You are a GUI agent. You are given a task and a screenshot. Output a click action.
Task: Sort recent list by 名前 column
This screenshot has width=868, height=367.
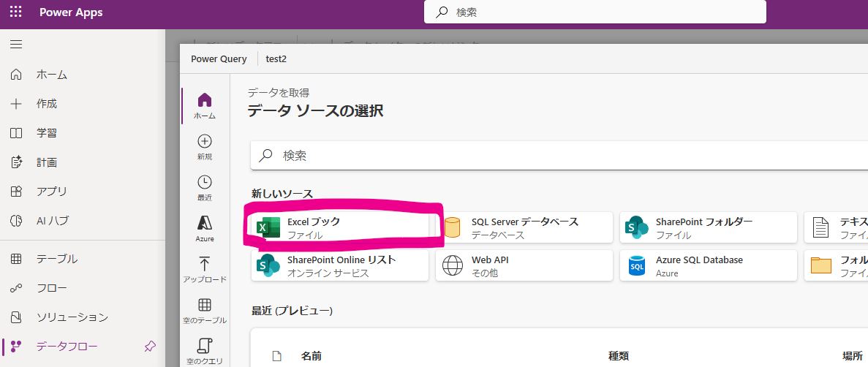point(311,356)
